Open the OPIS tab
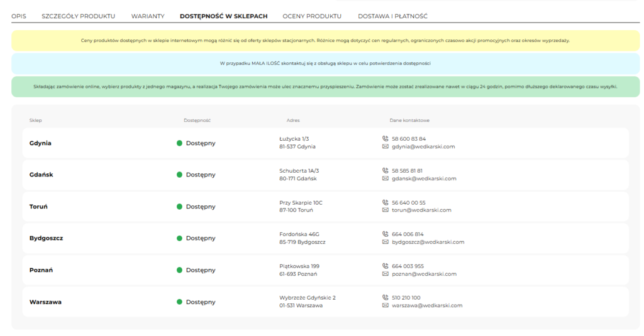 pyautogui.click(x=18, y=16)
